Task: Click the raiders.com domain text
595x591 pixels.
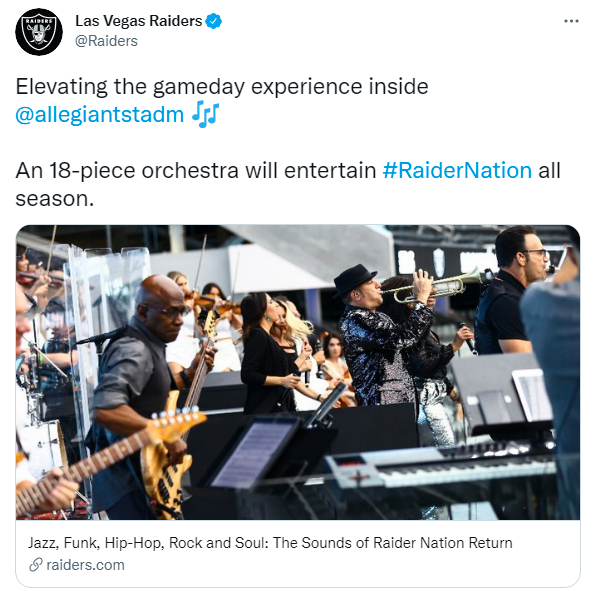Action: [x=85, y=565]
